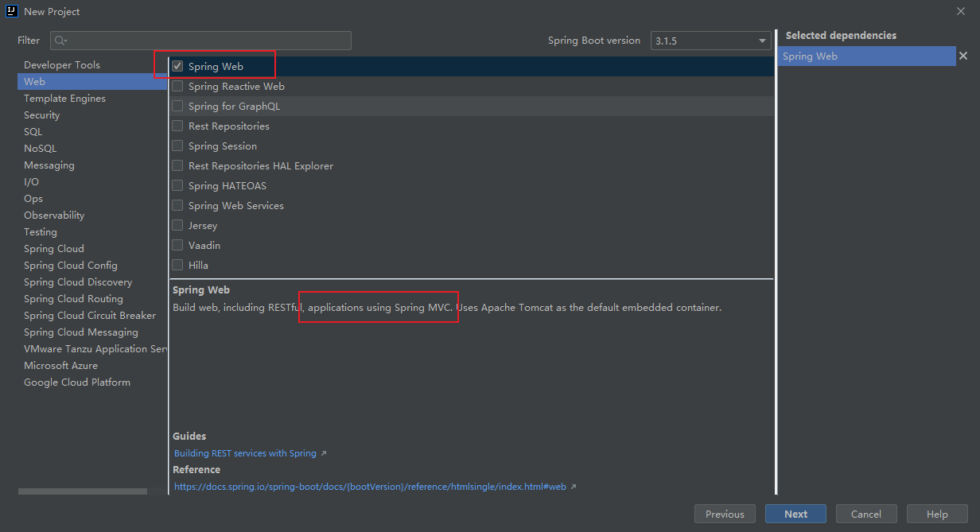Click the Next button
The image size is (980, 532).
[x=795, y=514]
